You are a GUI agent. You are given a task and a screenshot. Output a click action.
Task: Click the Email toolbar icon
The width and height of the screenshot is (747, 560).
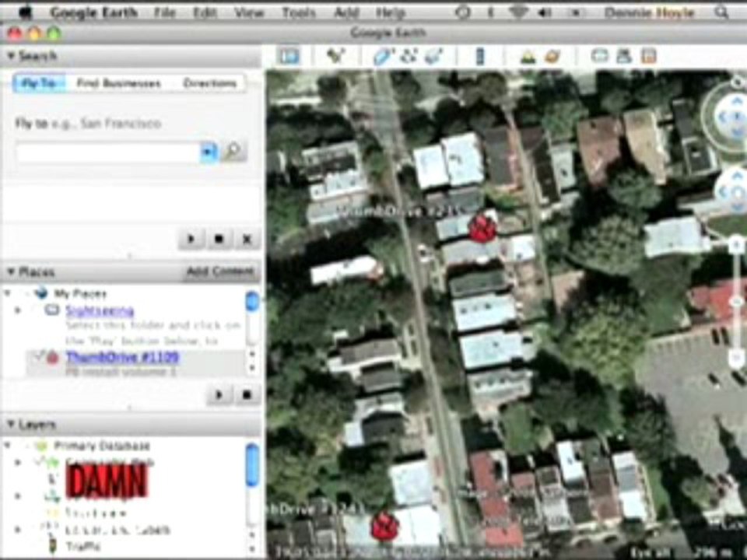[600, 56]
